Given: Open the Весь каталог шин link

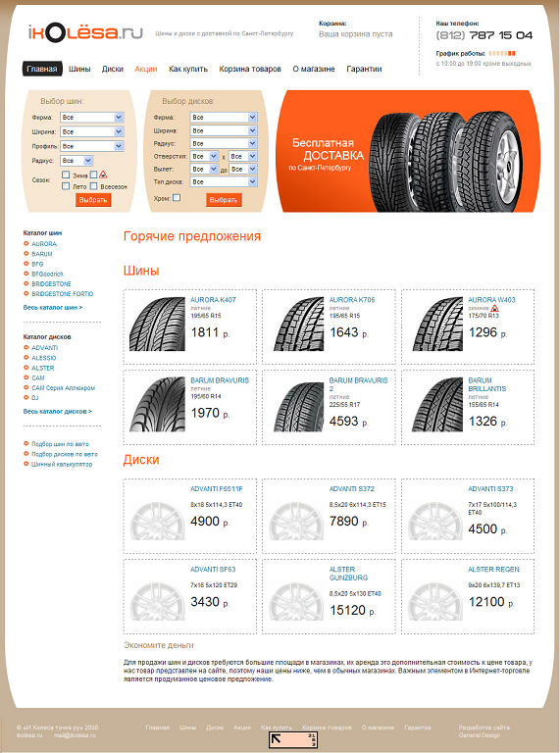Looking at the screenshot, I should [x=52, y=307].
